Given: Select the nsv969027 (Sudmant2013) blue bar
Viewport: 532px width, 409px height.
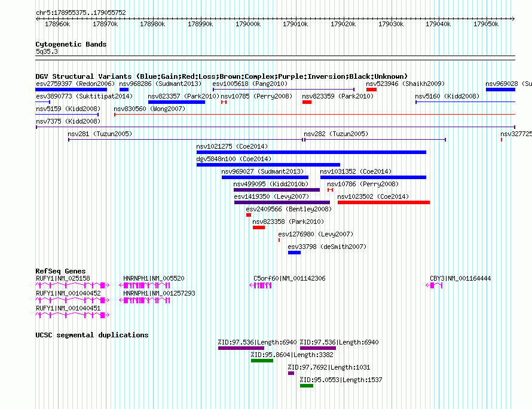Looking at the screenshot, I should [265, 177].
